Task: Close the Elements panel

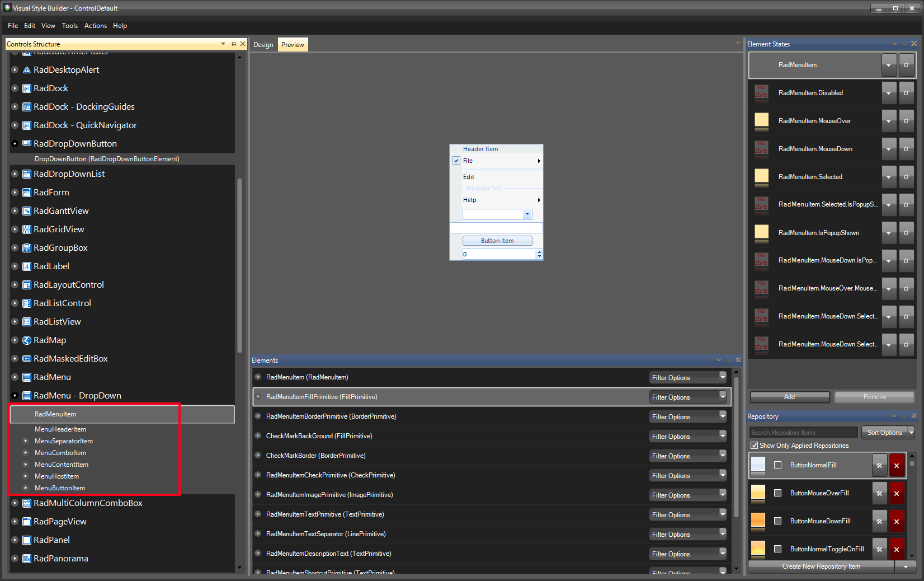Action: (x=738, y=360)
